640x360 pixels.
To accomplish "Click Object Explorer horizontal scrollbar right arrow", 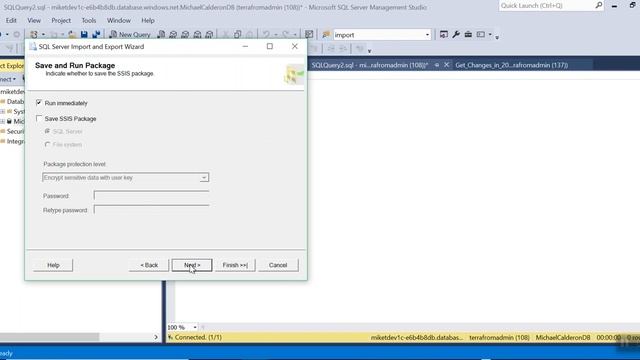I will (156, 337).
